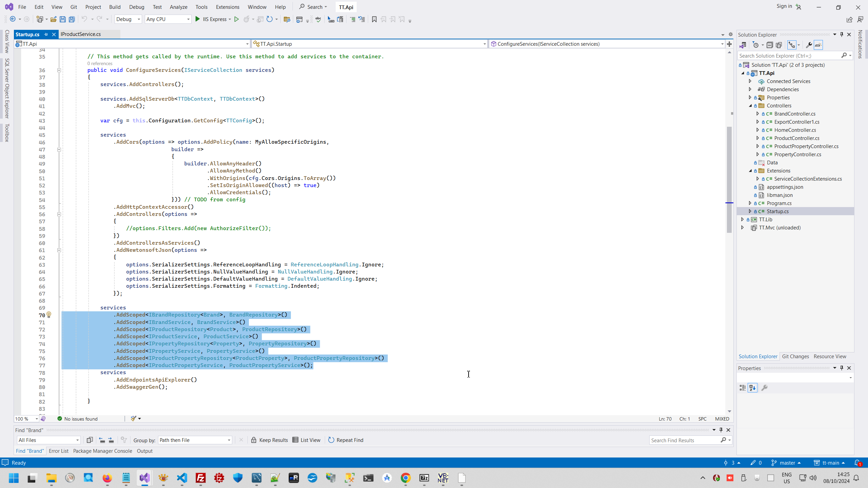This screenshot has height=488, width=868.
Task: Click the Save All toolbar icon
Action: click(72, 19)
